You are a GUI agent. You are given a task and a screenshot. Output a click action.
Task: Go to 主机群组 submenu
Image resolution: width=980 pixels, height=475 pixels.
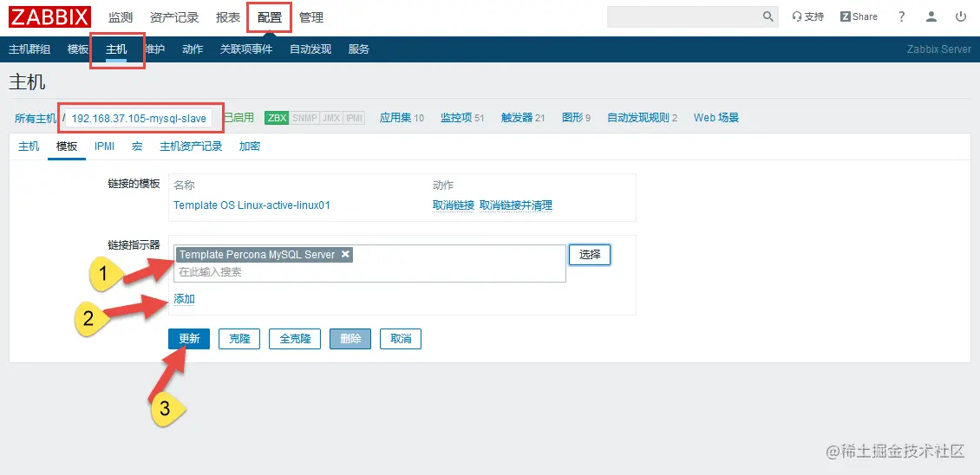29,49
